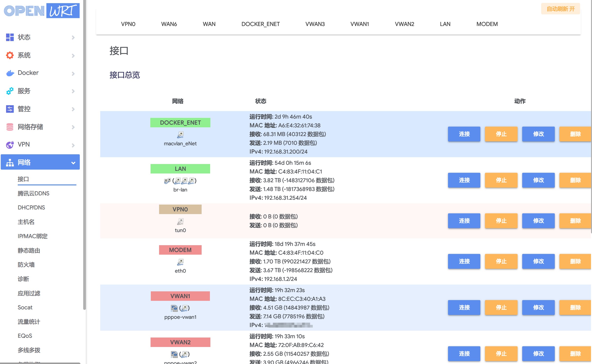Viewport: 592px width, 364px height.
Task: Click the tun0 device icon under VPN0
Action: click(180, 221)
